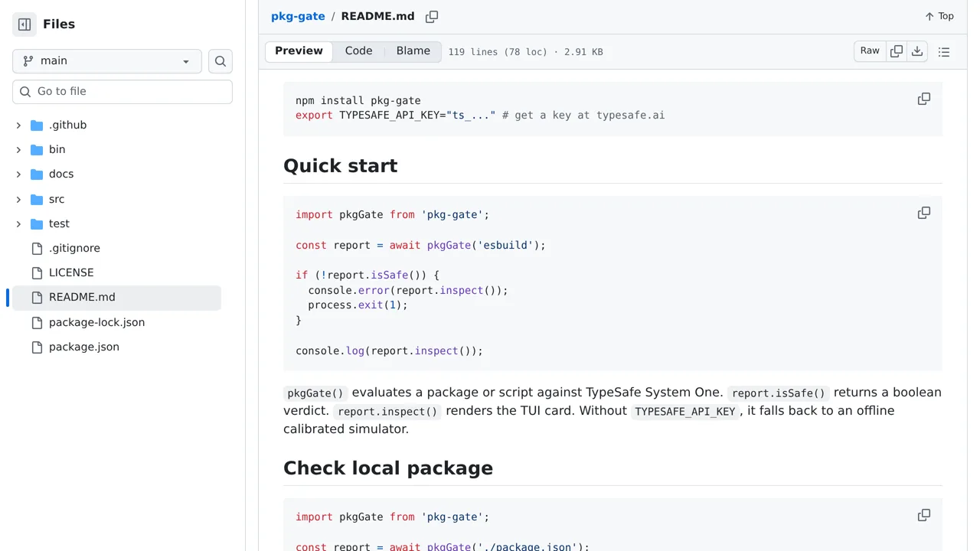Switch to the Preview tab
This screenshot has height=551, width=980.
[299, 51]
